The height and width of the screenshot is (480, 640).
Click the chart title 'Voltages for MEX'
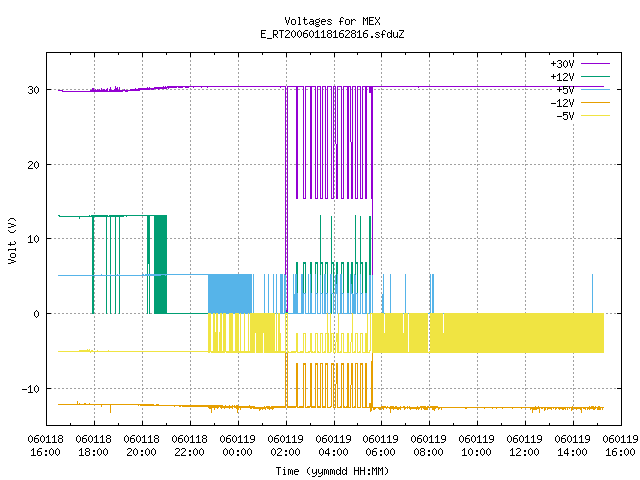pos(332,21)
